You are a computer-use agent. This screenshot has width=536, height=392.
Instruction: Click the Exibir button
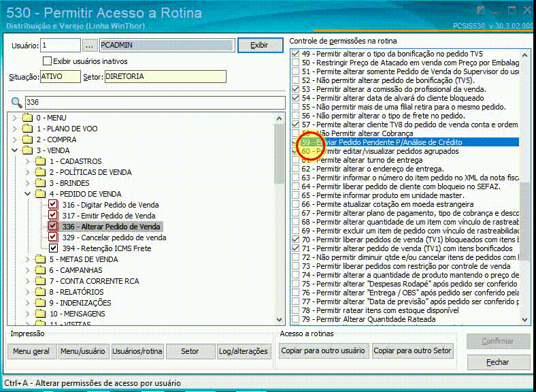[x=260, y=45]
